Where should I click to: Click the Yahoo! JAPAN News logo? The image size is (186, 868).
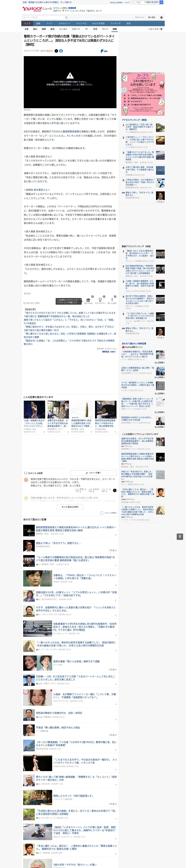click(x=37, y=9)
